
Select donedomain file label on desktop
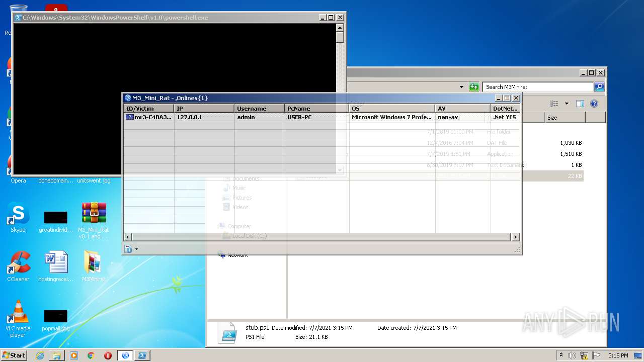[x=55, y=180]
